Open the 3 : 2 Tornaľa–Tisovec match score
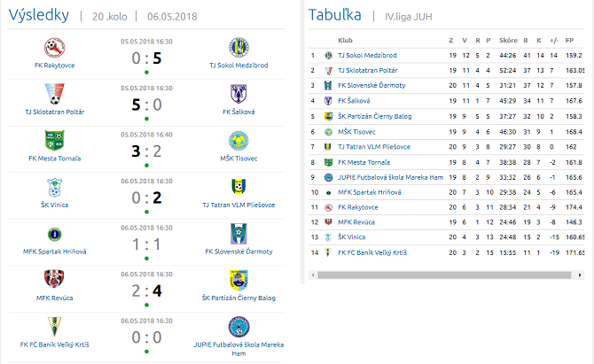The height and width of the screenshot is (364, 594). [x=146, y=151]
